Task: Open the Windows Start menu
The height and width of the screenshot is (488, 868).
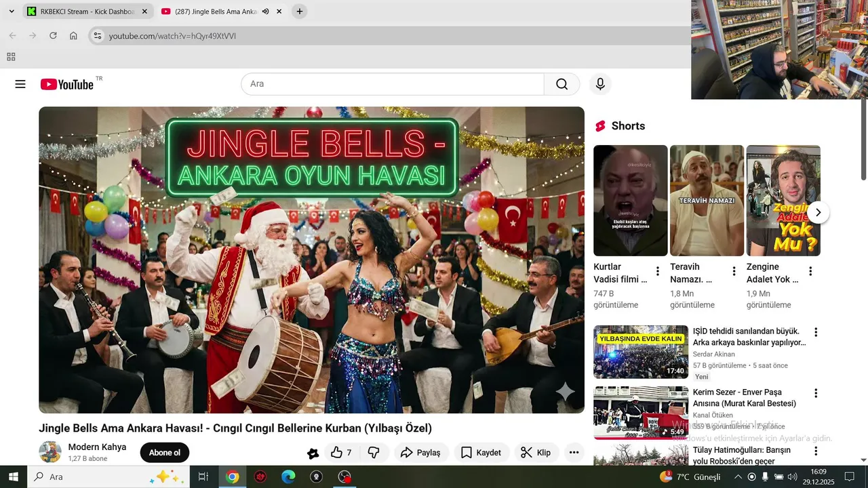Action: 13,476
